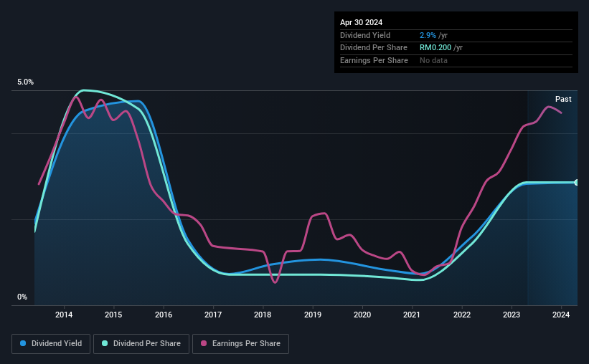Toggle the Earnings Per Share legend button

pos(240,343)
